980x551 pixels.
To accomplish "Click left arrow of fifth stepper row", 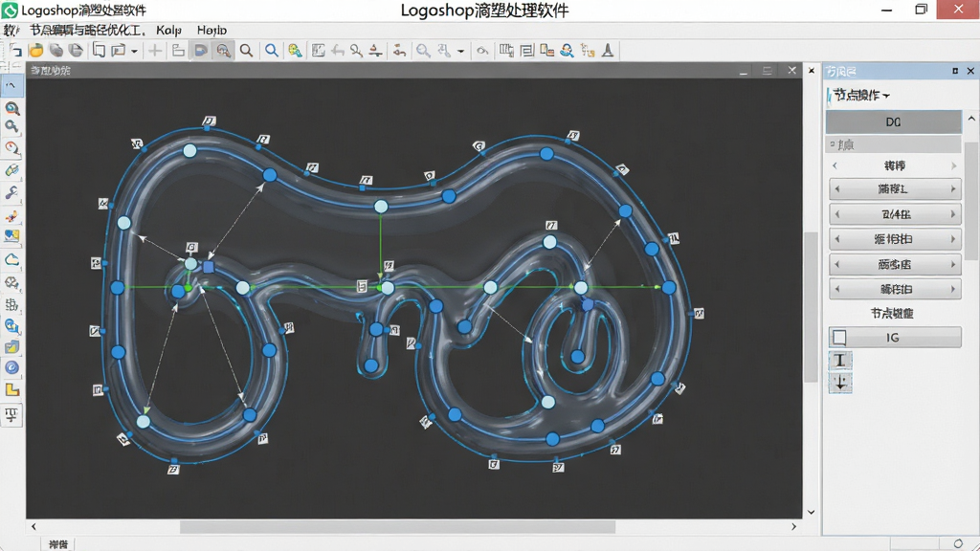I will (x=837, y=289).
